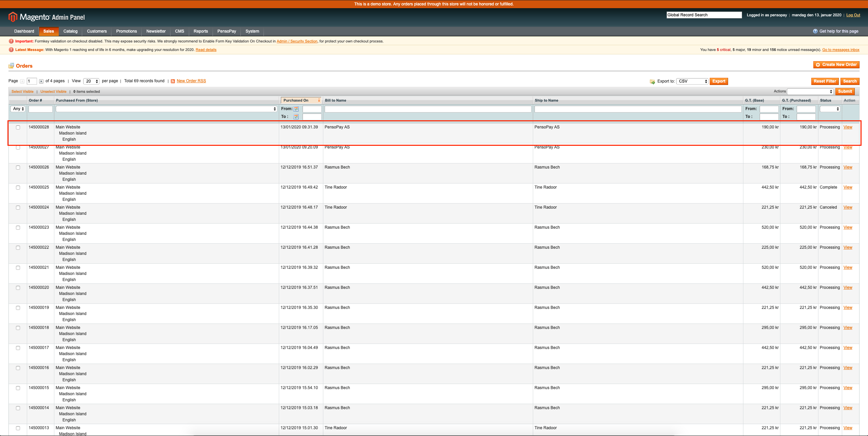Expand the Actions dropdown menu
Screen dimensions: 868x436
click(x=810, y=91)
